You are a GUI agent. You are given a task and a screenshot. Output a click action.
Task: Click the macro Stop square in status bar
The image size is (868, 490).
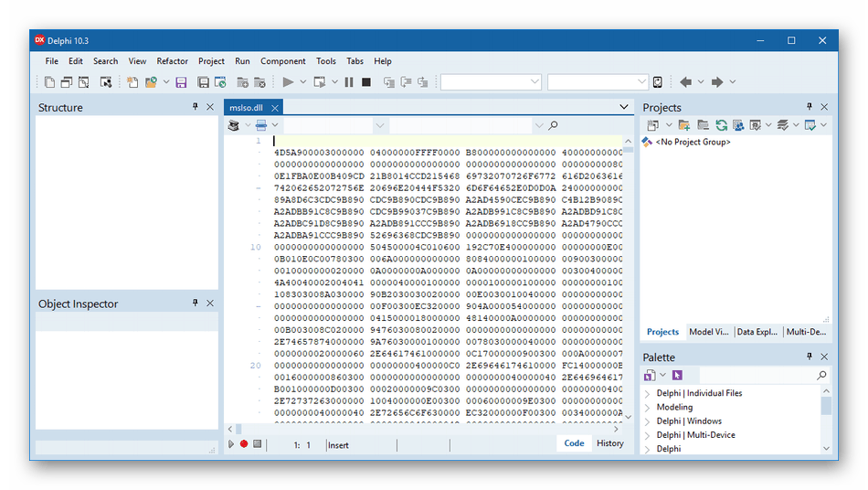[258, 444]
